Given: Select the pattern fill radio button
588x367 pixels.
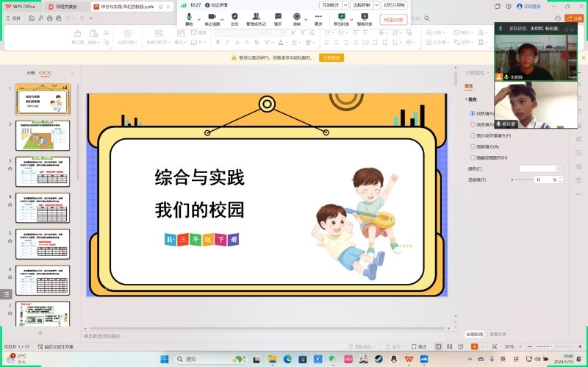Looking at the screenshot, I should pos(473,146).
